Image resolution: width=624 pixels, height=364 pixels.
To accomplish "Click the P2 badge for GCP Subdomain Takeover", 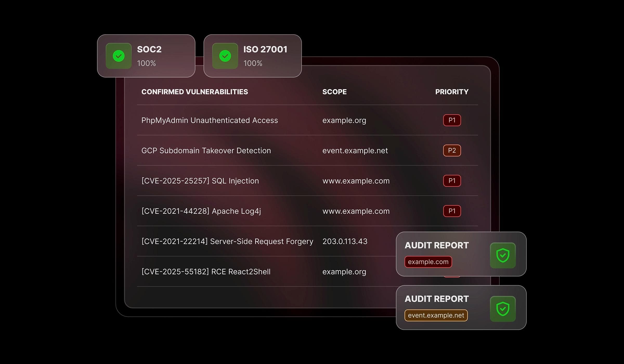I will pos(452,151).
